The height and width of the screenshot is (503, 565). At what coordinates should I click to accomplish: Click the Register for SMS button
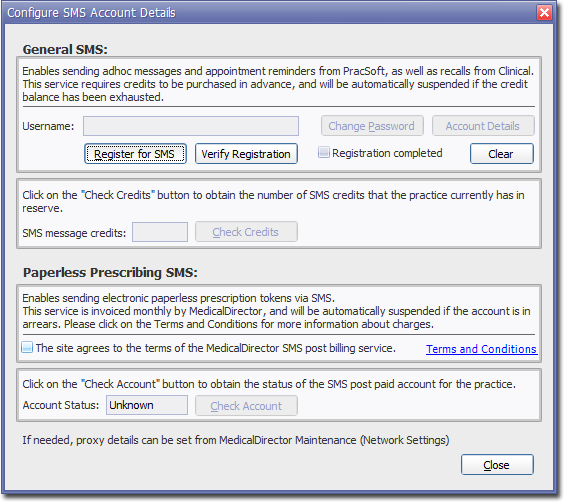pos(135,154)
